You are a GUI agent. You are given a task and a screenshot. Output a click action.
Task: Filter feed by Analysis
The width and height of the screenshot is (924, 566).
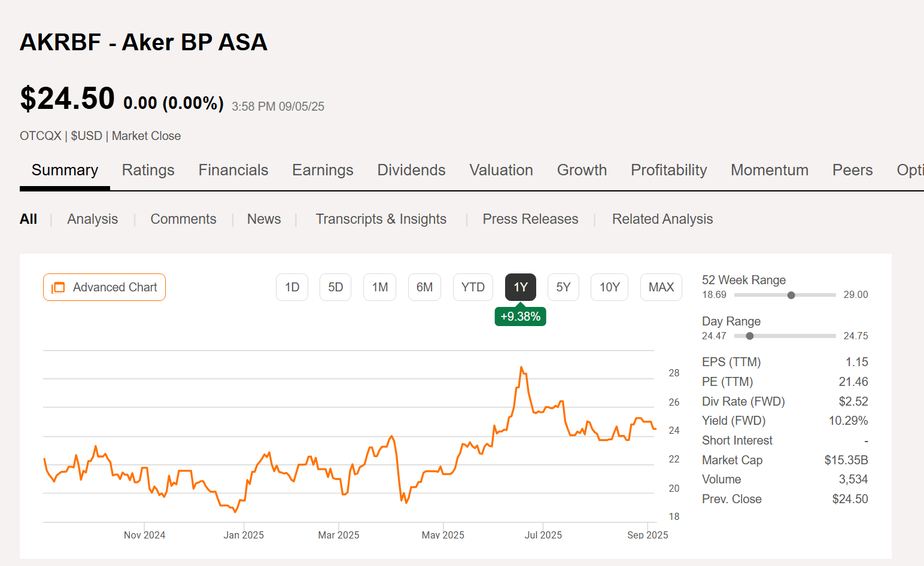tap(92, 219)
